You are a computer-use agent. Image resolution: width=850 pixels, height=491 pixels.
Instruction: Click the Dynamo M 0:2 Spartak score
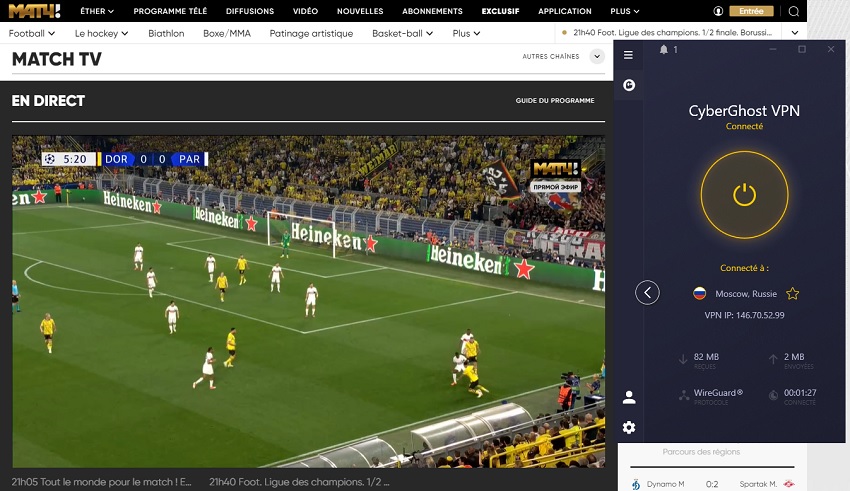(712, 484)
